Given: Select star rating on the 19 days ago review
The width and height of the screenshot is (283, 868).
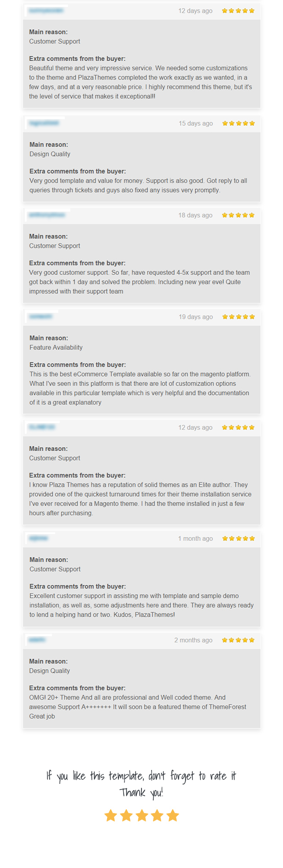Looking at the screenshot, I should pyautogui.click(x=238, y=316).
